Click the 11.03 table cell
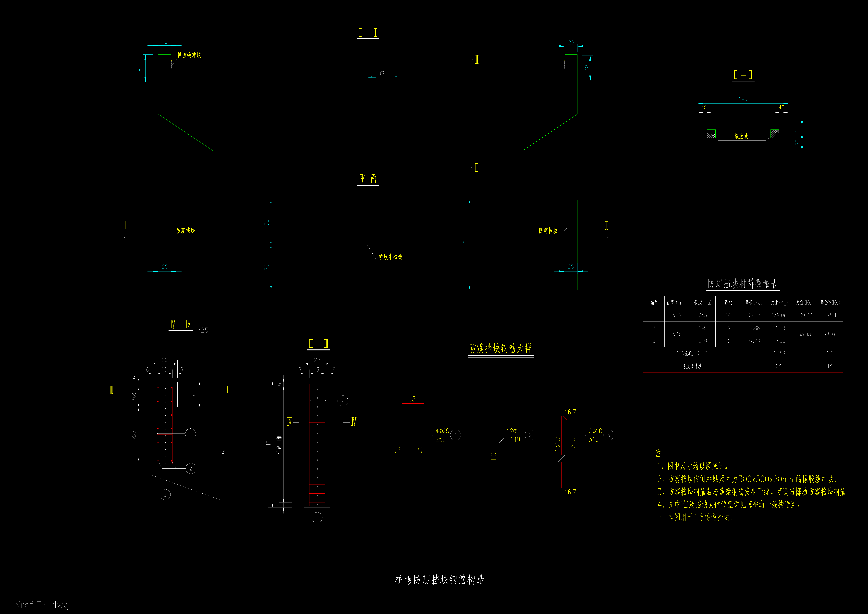The height and width of the screenshot is (614, 868). tap(779, 328)
